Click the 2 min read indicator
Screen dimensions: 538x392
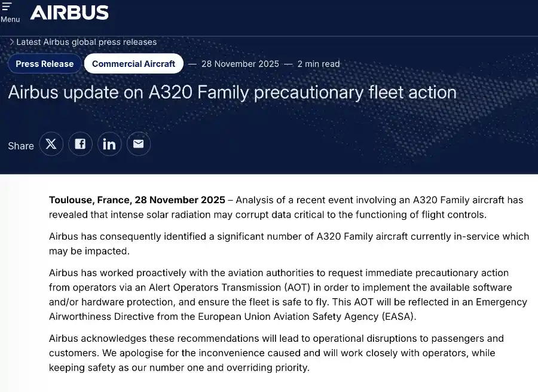point(318,63)
